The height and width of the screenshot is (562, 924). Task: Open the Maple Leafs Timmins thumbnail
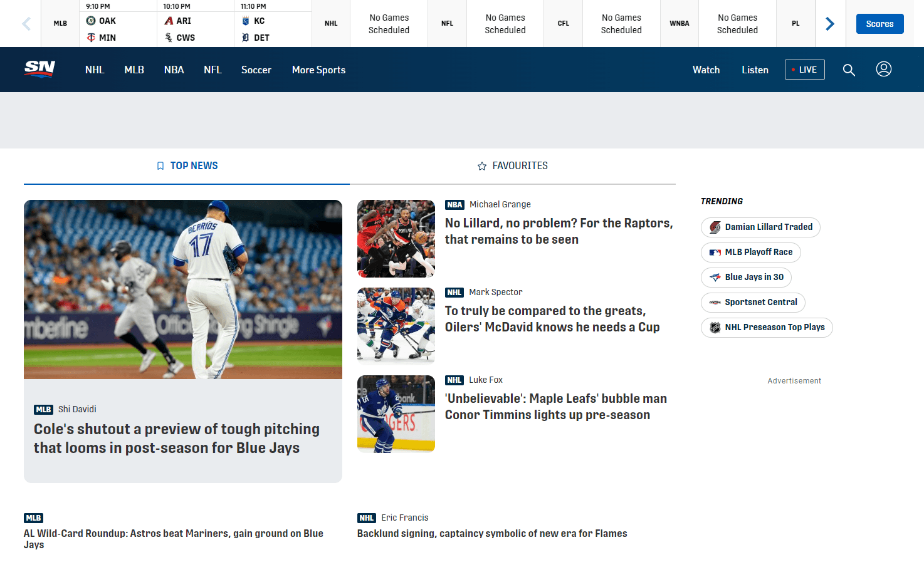pyautogui.click(x=396, y=414)
